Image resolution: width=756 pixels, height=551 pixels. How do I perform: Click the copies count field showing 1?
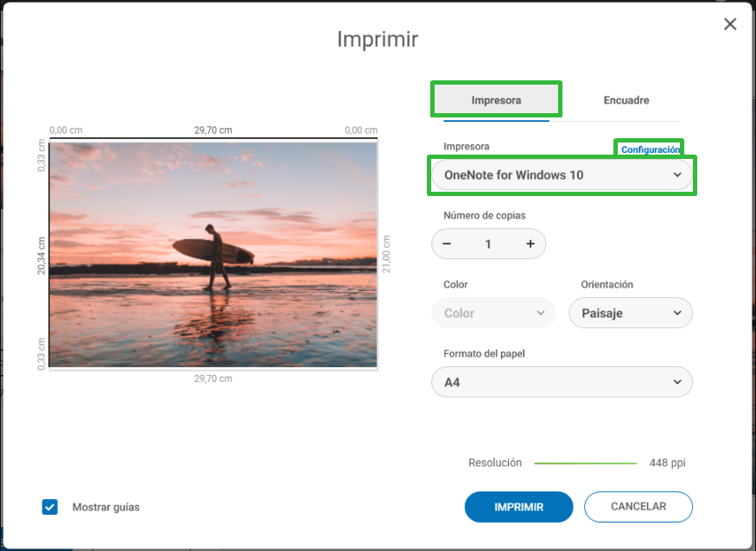(x=488, y=244)
